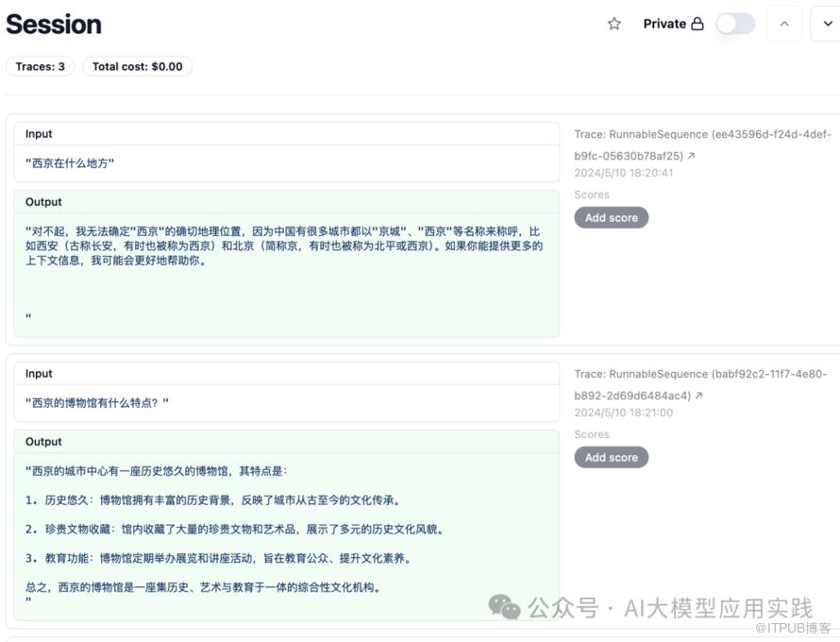Click the second output listing museum features
The width and height of the screenshot is (840, 642).
(x=283, y=529)
